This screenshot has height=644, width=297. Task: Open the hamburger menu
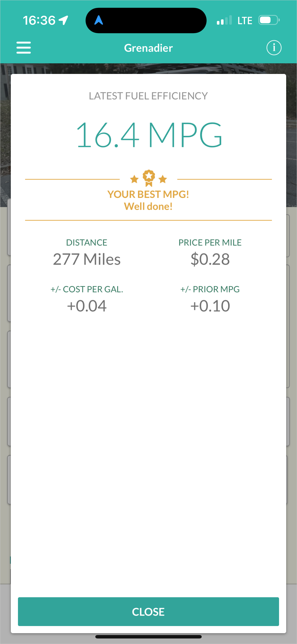click(23, 48)
